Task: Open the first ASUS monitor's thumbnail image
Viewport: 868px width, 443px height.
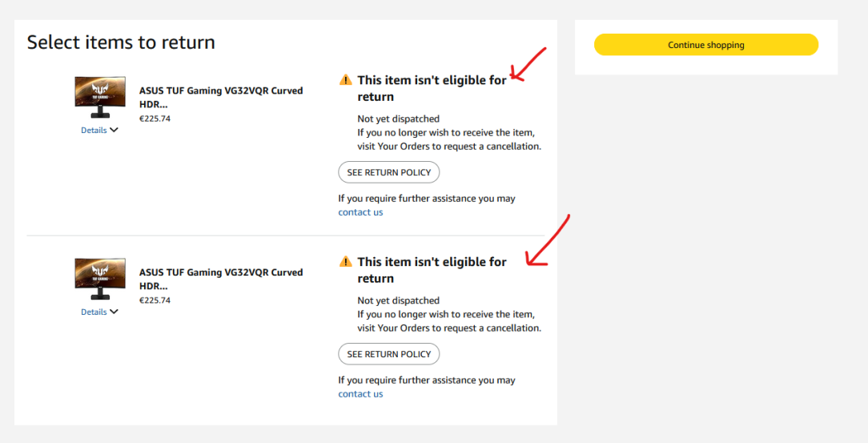Action: tap(100, 98)
